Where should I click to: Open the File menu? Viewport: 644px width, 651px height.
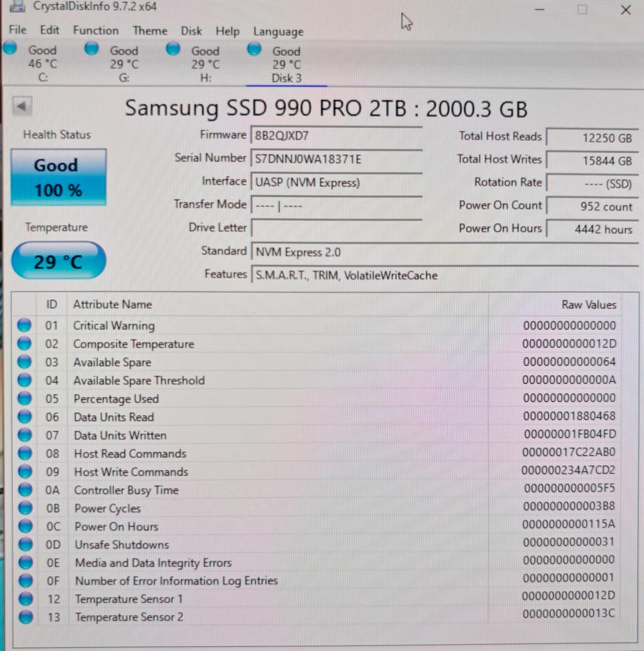point(17,30)
